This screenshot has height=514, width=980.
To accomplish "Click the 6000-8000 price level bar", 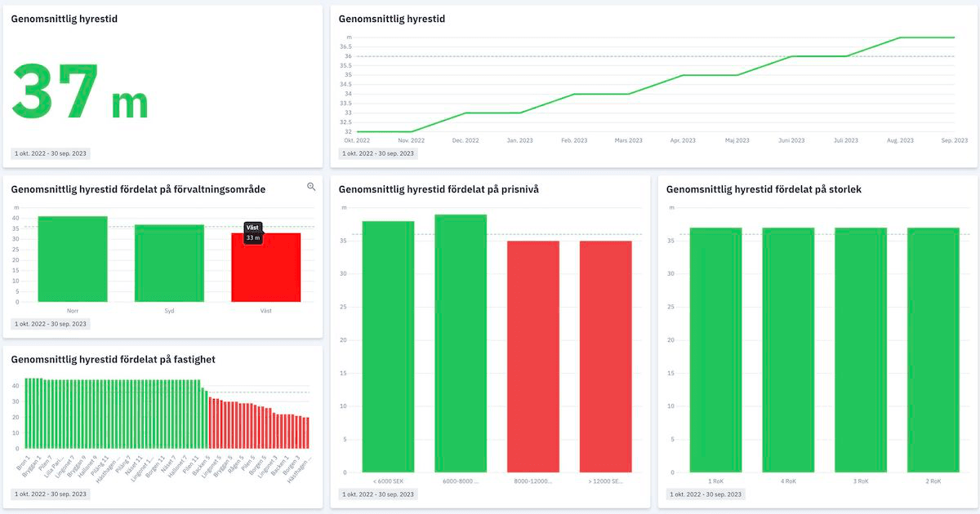I will [461, 343].
